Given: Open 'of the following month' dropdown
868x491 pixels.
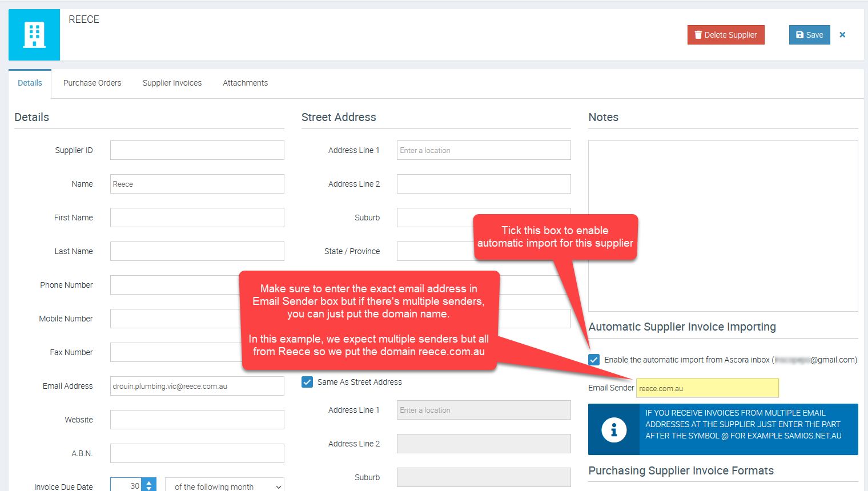Looking at the screenshot, I should coord(224,486).
